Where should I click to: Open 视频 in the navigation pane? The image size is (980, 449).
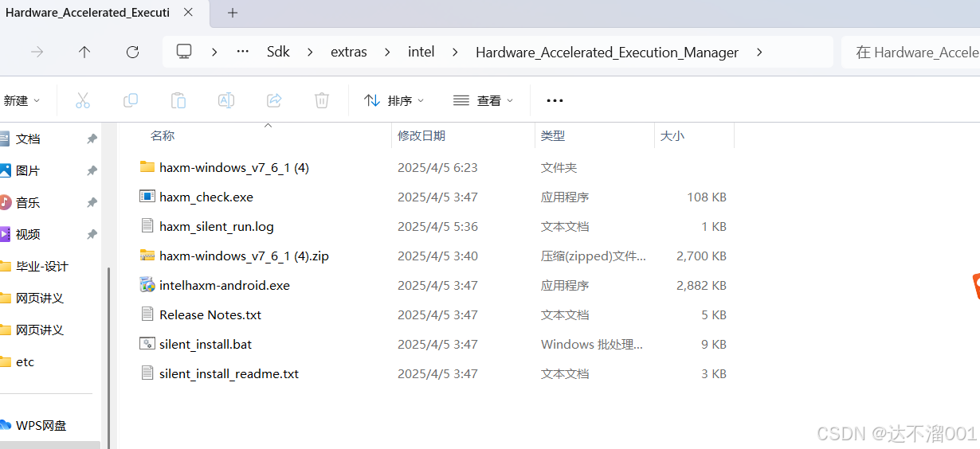tap(28, 234)
